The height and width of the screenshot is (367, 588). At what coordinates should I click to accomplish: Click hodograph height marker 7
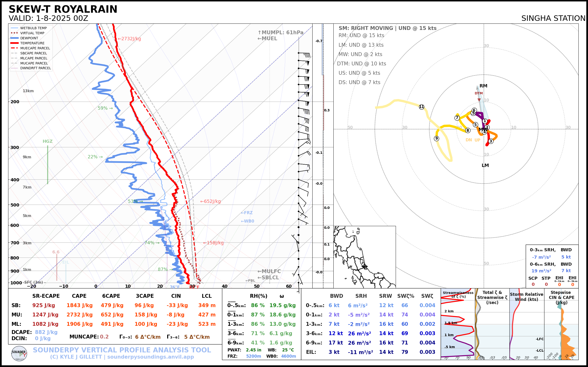pos(457,118)
